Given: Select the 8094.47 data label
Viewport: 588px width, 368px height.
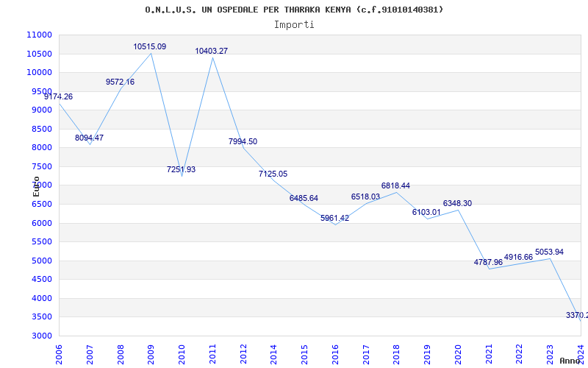Looking at the screenshot, I should pyautogui.click(x=89, y=138).
